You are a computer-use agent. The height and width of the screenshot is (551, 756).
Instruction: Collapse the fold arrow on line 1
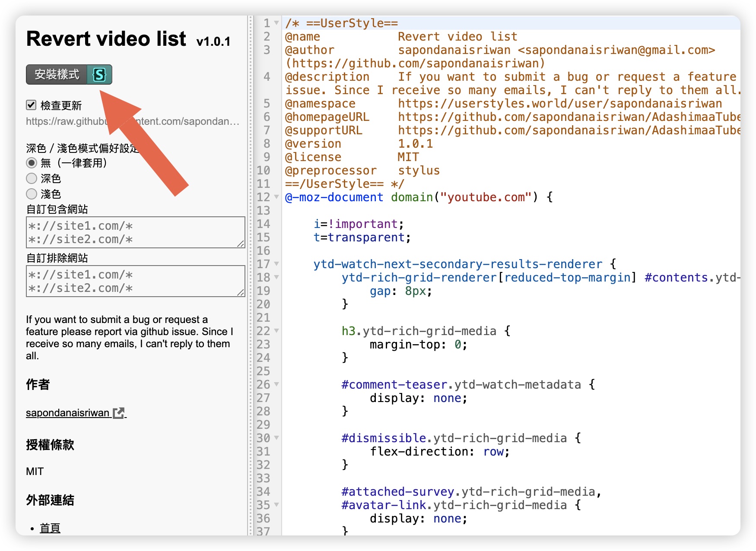(x=276, y=22)
